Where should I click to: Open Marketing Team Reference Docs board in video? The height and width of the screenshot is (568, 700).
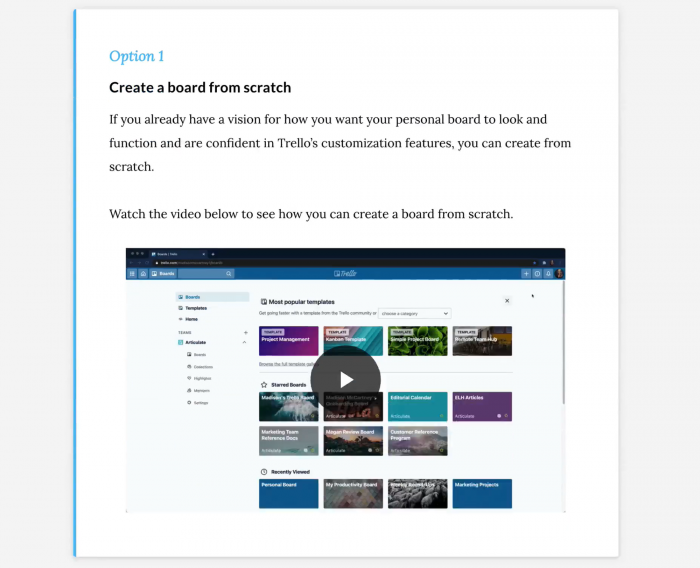click(289, 441)
